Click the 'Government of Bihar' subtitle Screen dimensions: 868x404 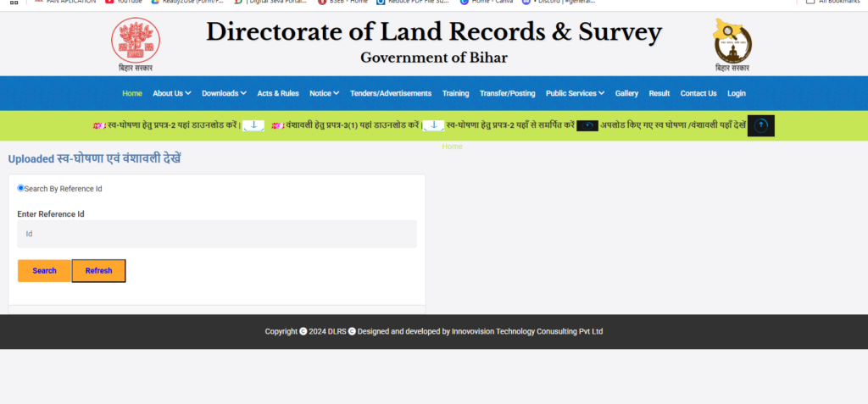pos(434,58)
